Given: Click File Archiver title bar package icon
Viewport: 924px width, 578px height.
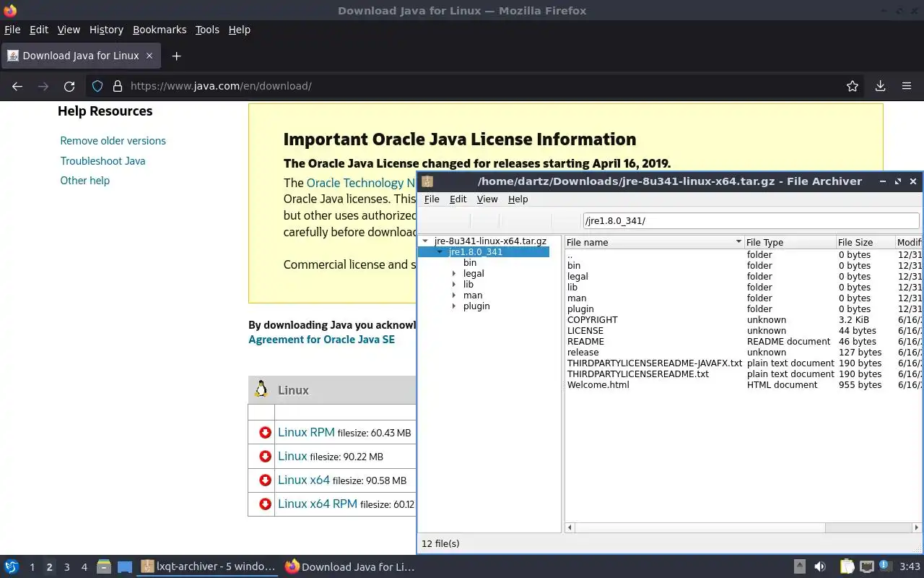Looking at the screenshot, I should [427, 181].
